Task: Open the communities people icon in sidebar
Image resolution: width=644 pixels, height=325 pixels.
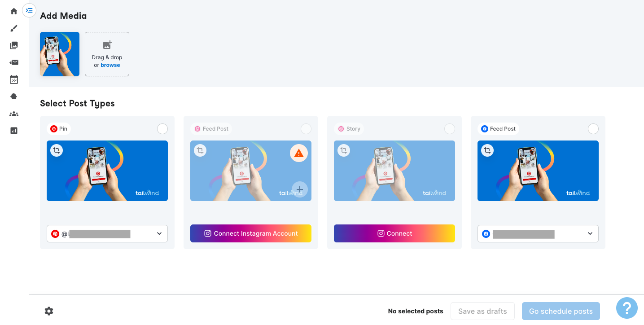Action: click(14, 114)
